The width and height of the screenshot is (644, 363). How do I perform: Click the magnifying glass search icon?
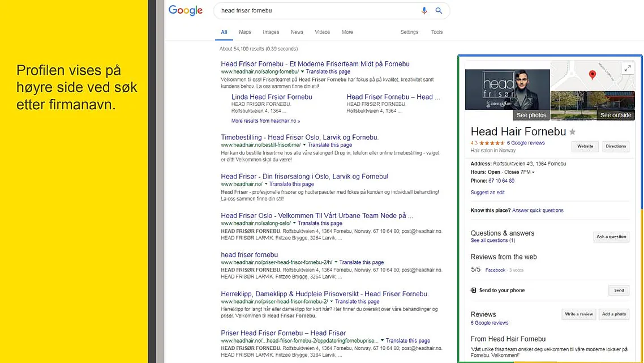tap(439, 11)
